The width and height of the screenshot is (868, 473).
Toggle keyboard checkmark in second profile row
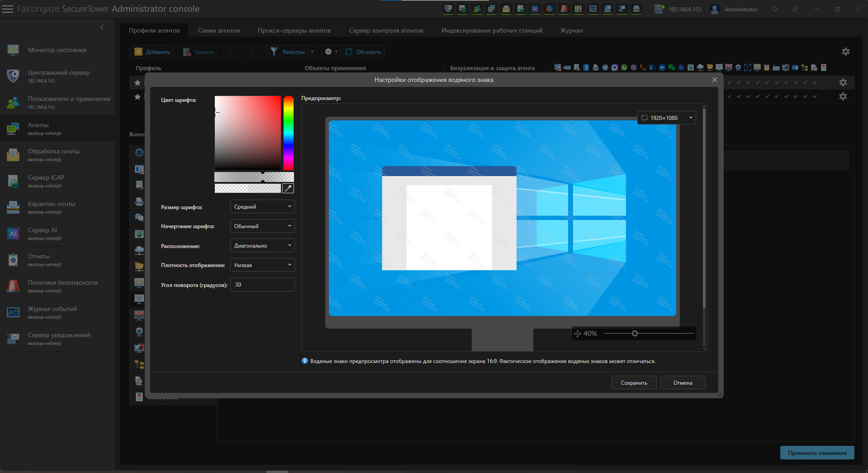pyautogui.click(x=777, y=96)
